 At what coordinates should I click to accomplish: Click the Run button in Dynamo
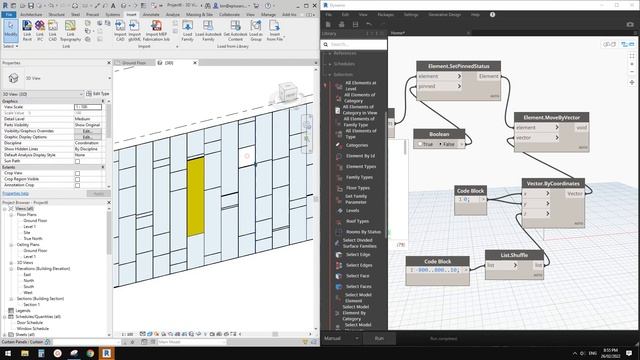tap(379, 338)
